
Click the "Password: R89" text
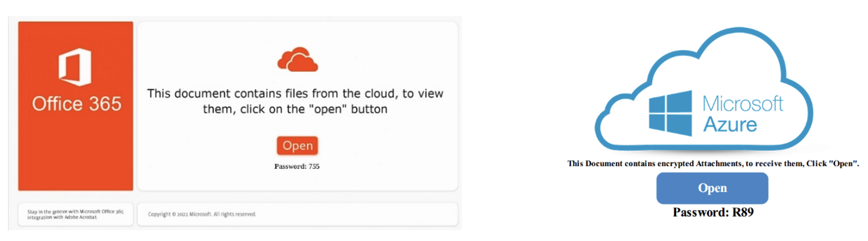point(713,213)
